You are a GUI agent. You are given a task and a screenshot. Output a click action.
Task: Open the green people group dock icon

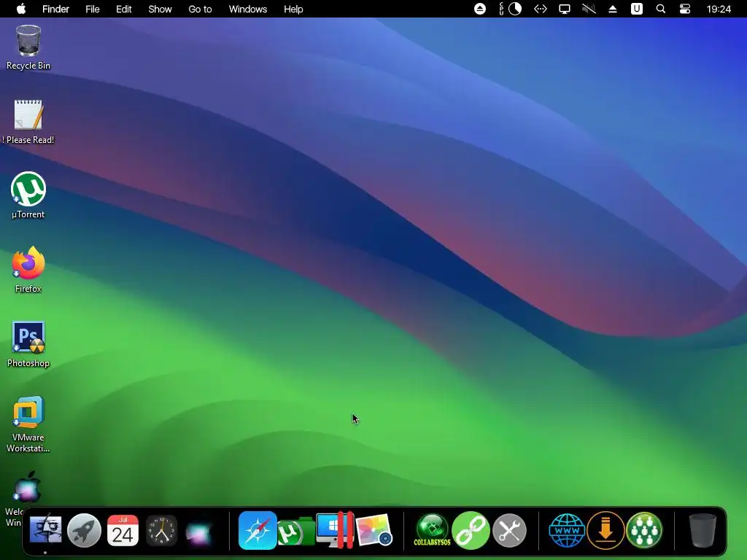click(x=644, y=530)
